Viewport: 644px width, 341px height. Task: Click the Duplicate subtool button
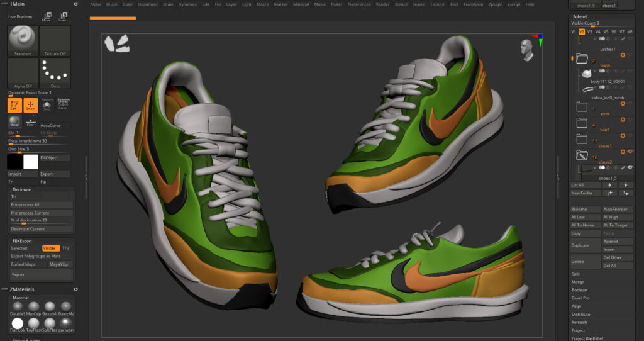point(586,245)
